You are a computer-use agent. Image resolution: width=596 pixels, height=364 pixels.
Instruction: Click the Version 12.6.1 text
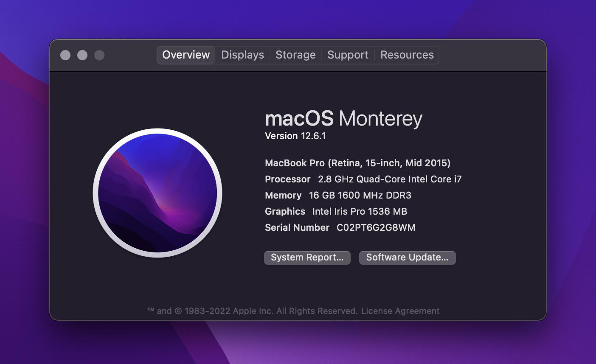[x=295, y=136]
